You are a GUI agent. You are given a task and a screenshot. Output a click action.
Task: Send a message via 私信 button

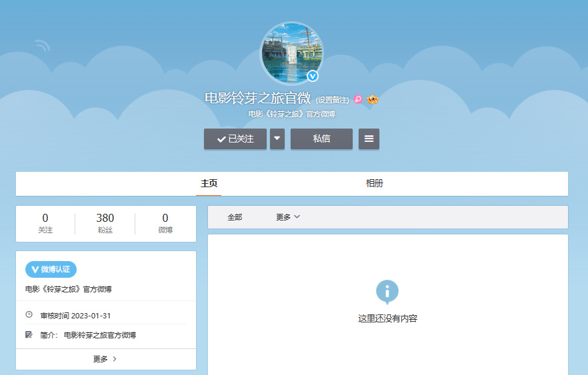(x=321, y=139)
